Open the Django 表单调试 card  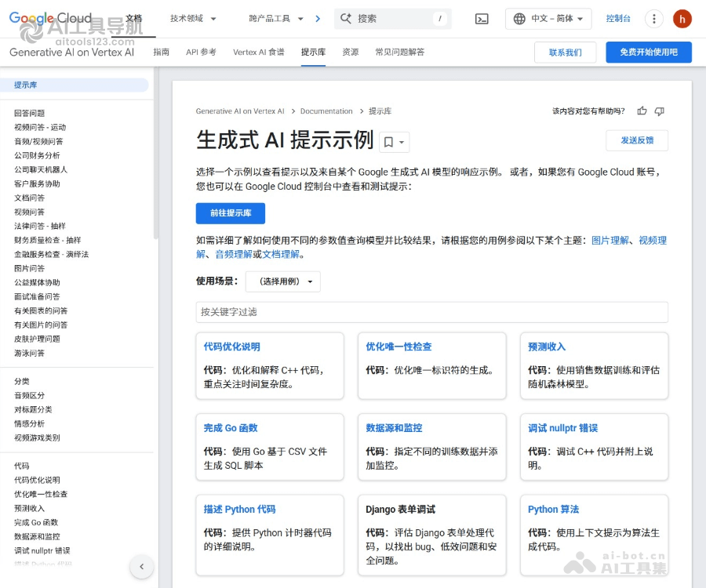tap(431, 535)
